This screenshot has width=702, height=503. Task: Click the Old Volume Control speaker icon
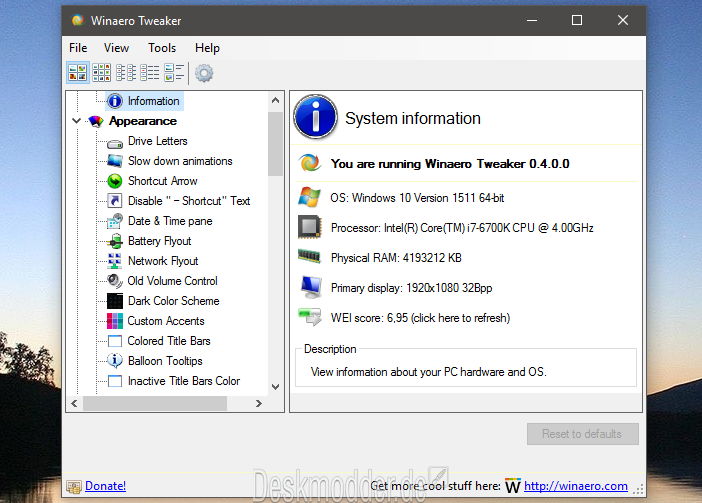[x=115, y=281]
